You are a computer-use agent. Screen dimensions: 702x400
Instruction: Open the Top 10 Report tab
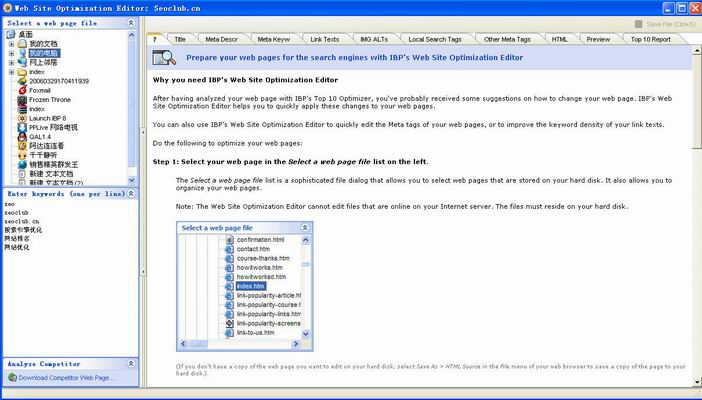651,39
